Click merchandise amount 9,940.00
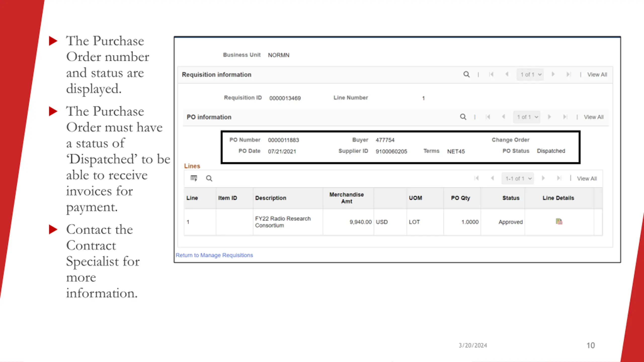Viewport: 644px width, 362px height. pos(360,222)
